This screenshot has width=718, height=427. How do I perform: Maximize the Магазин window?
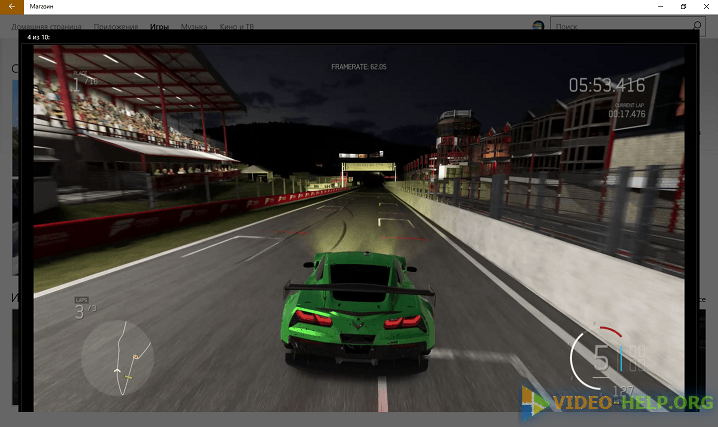click(x=683, y=7)
